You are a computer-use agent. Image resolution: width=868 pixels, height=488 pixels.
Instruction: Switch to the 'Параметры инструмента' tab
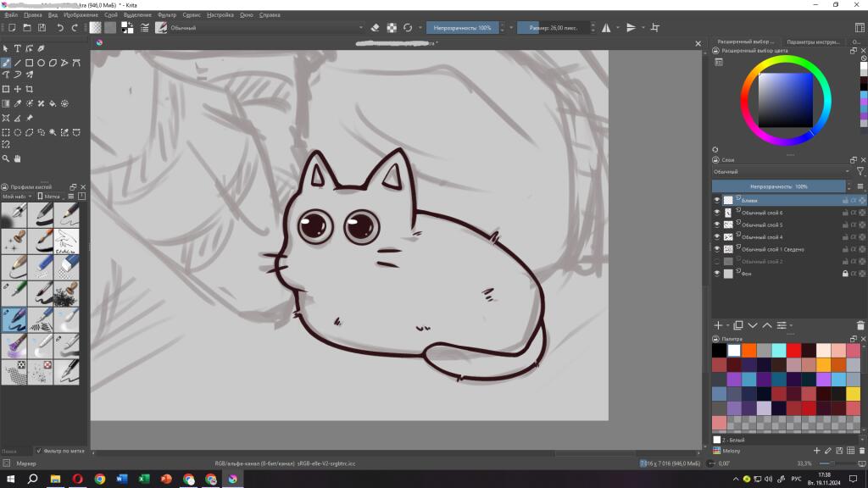[813, 42]
